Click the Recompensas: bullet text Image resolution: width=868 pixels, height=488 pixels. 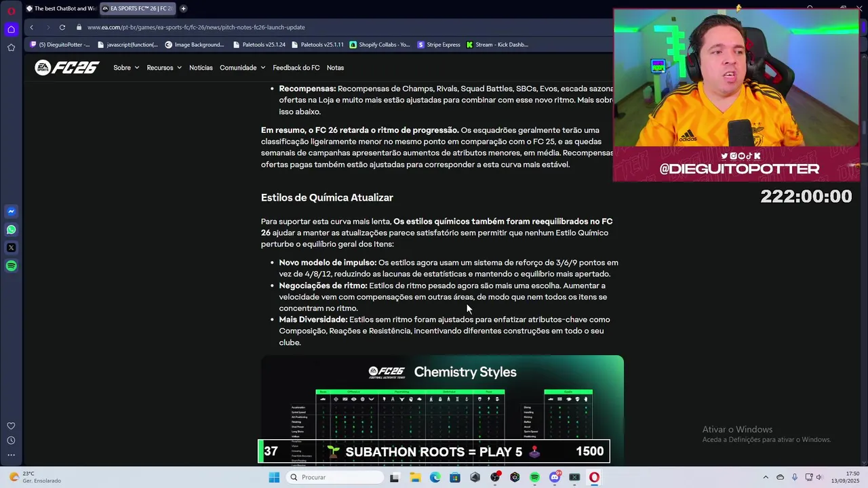coord(307,89)
